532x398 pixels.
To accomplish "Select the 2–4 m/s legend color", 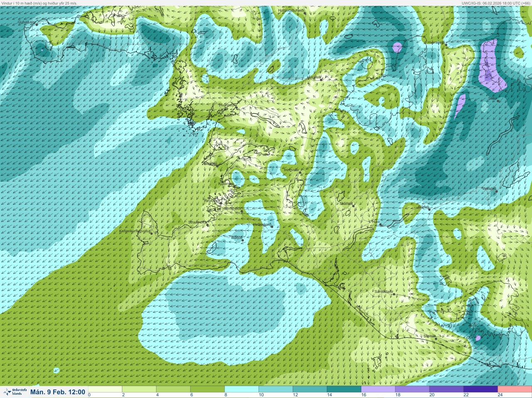I will (x=140, y=389).
